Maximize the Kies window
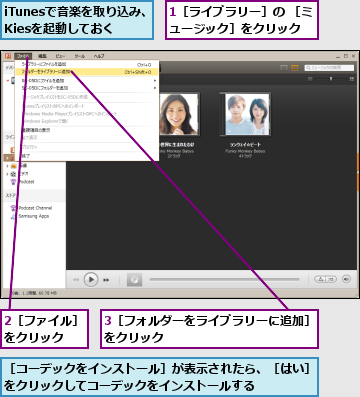Viewport: 360px width, 397px height. (x=346, y=56)
